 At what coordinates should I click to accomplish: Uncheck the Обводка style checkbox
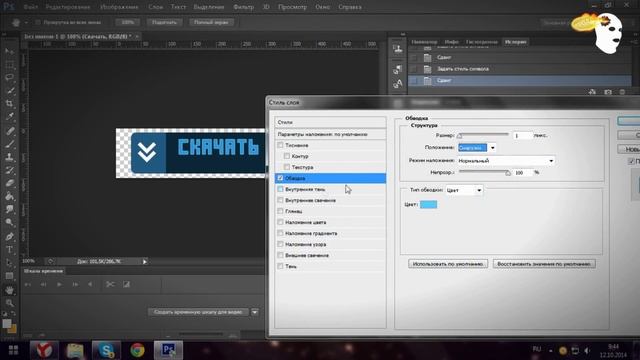pyautogui.click(x=280, y=178)
